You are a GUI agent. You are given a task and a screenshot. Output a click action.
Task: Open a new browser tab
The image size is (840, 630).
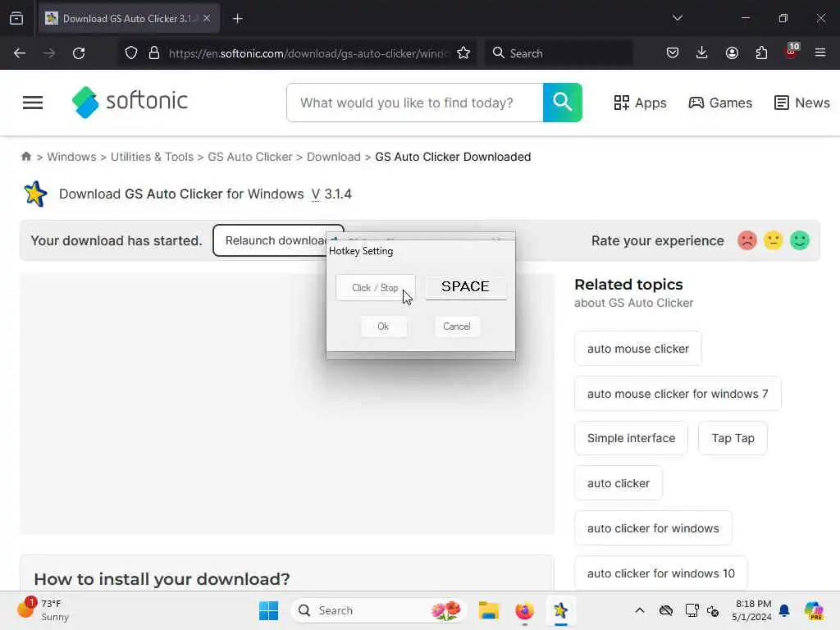(237, 19)
